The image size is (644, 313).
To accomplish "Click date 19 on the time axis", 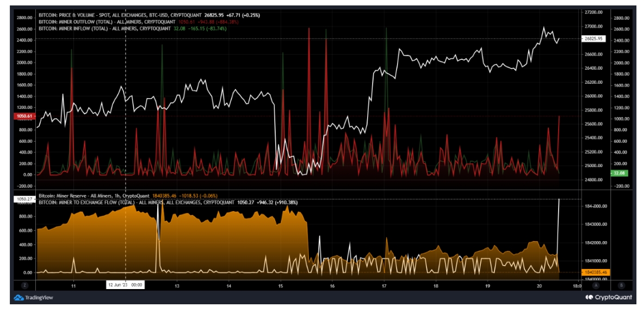I will click(x=487, y=285).
